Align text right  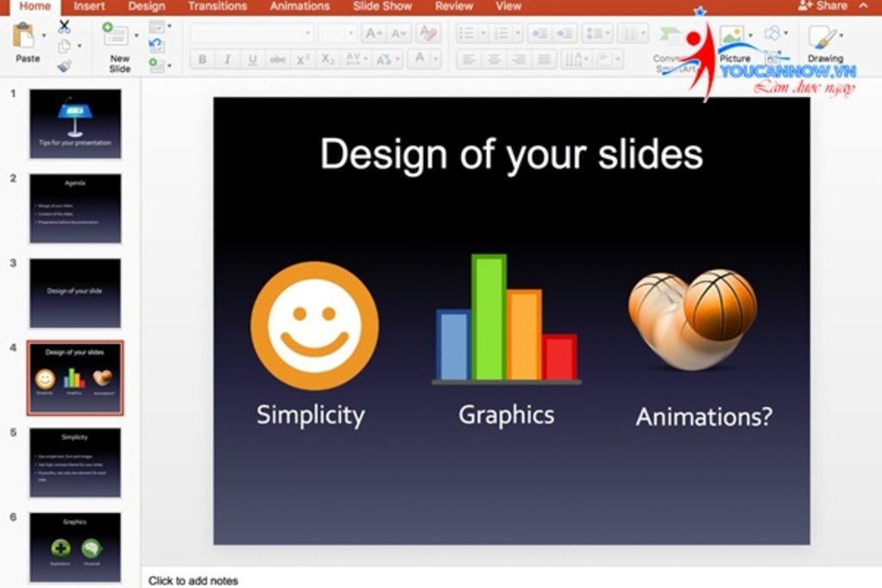coord(519,59)
